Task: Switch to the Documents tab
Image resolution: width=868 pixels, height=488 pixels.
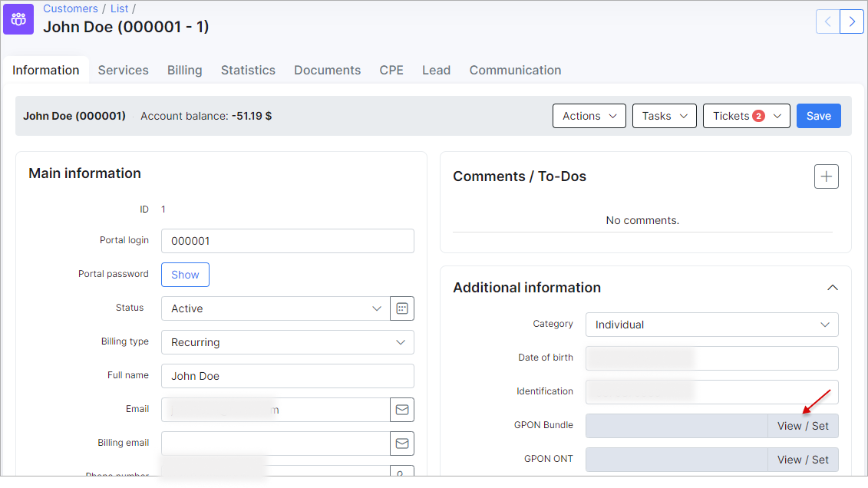Action: (x=327, y=71)
